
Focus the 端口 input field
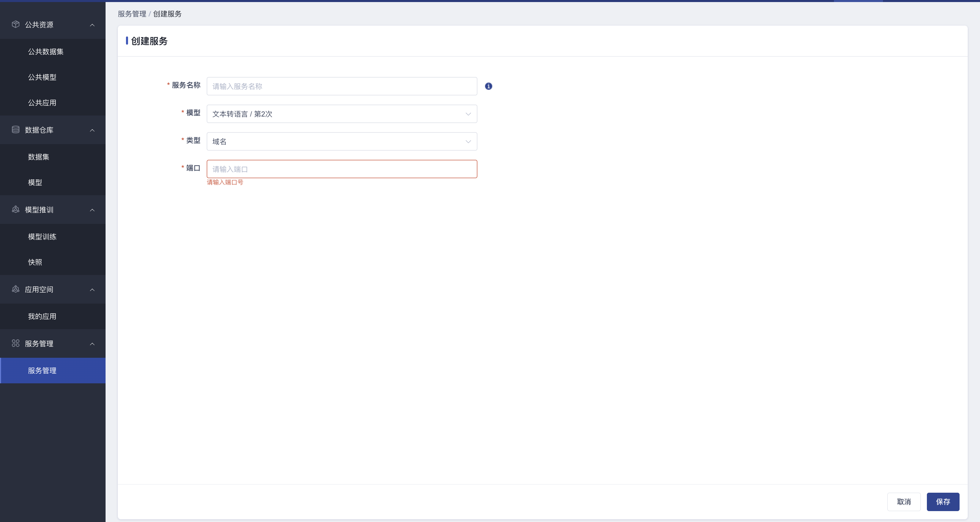click(341, 169)
